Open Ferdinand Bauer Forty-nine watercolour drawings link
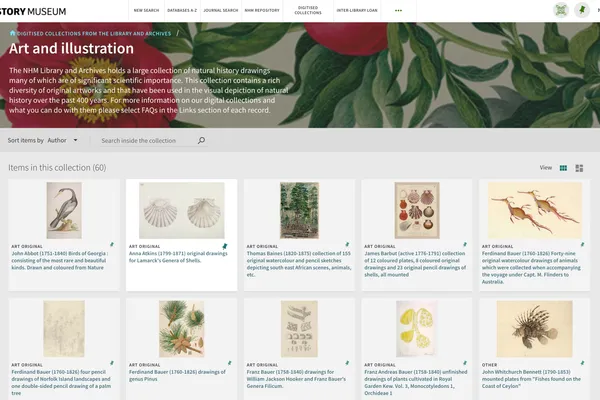 click(x=531, y=268)
